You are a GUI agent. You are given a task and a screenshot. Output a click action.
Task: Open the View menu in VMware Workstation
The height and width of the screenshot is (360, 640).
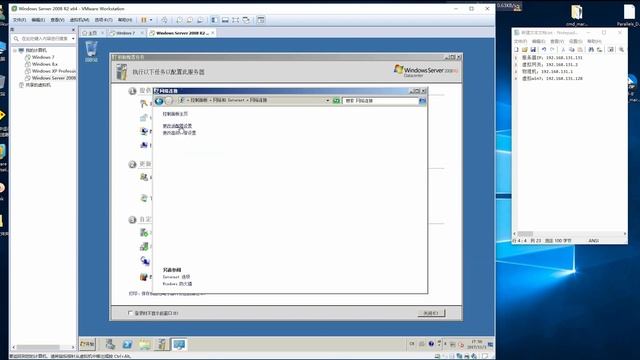(57, 20)
